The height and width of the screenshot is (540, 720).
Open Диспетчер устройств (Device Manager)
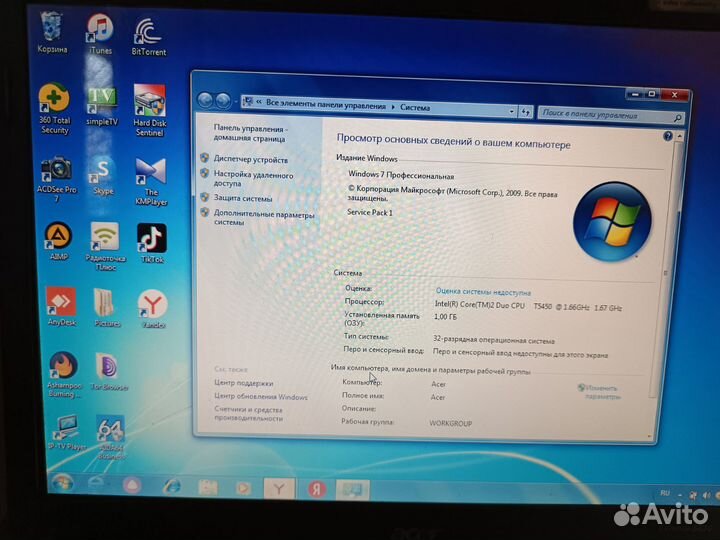[251, 159]
